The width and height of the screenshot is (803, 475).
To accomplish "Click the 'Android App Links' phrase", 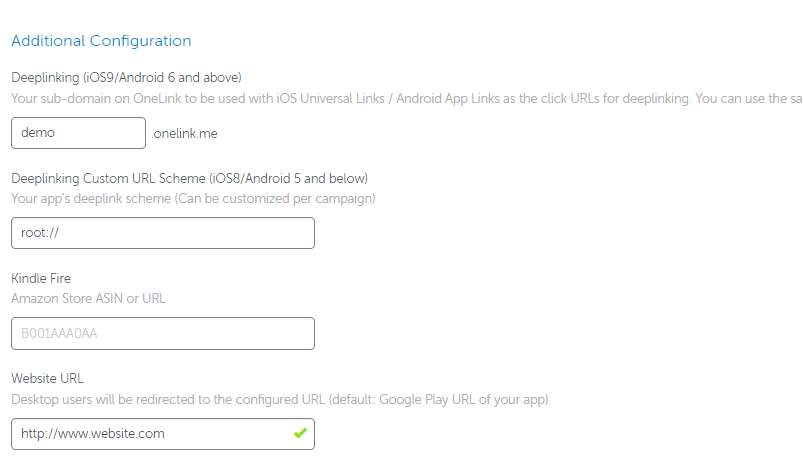I will [x=448, y=99].
